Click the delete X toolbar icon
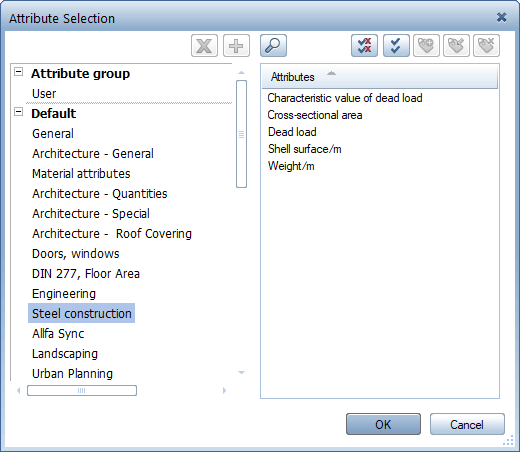520x452 pixels. pyautogui.click(x=204, y=46)
